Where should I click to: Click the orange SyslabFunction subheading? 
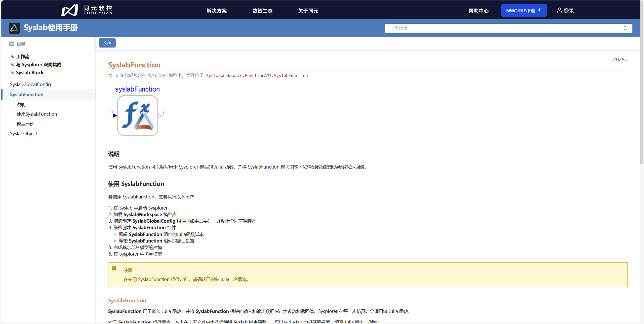(x=127, y=301)
